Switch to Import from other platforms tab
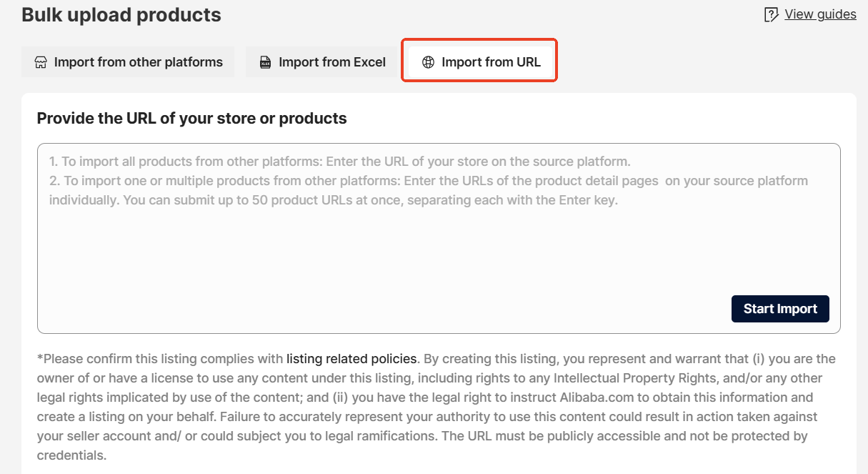 click(129, 62)
